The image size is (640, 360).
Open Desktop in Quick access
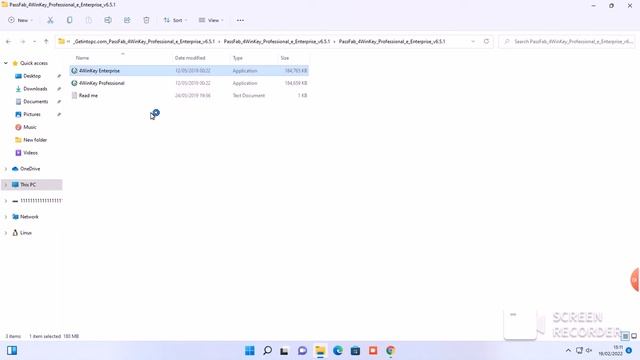[x=32, y=76]
